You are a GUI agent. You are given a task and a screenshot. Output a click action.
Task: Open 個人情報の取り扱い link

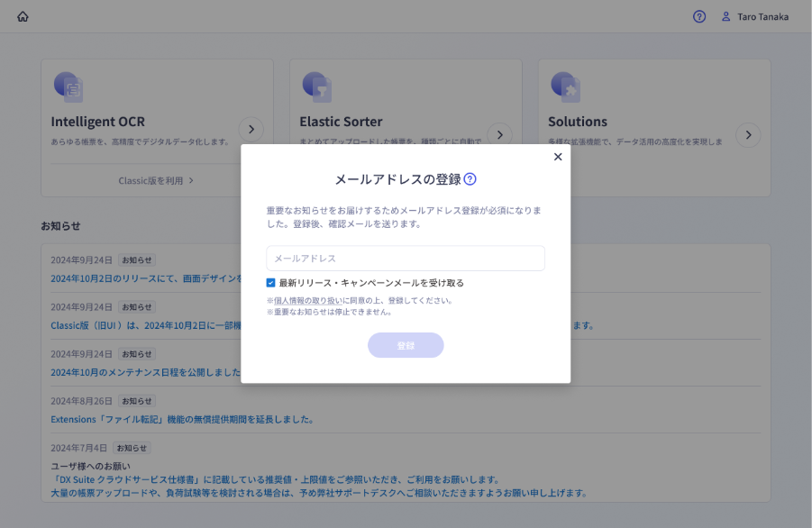coord(308,301)
